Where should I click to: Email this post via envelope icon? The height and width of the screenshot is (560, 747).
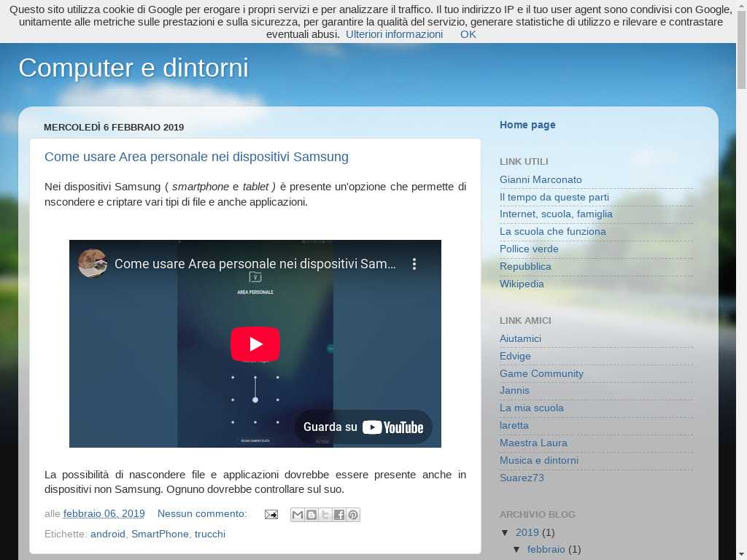click(271, 514)
